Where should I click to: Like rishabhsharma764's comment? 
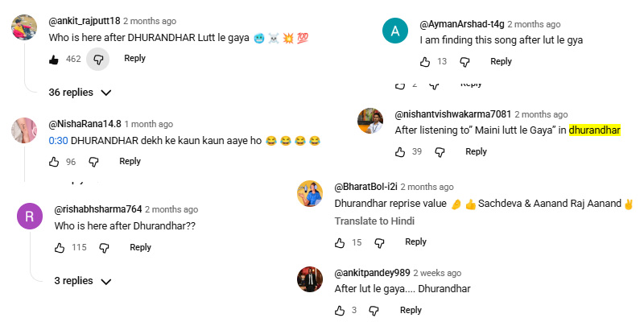[x=60, y=248]
